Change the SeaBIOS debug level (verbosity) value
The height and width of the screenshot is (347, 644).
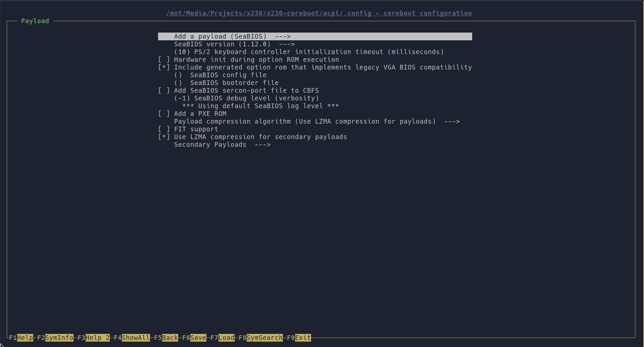[x=246, y=98]
